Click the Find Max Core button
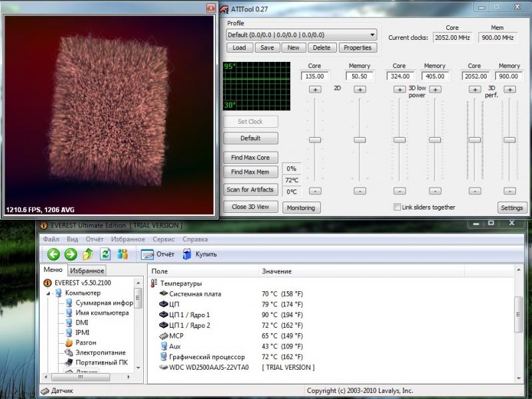 pyautogui.click(x=250, y=158)
